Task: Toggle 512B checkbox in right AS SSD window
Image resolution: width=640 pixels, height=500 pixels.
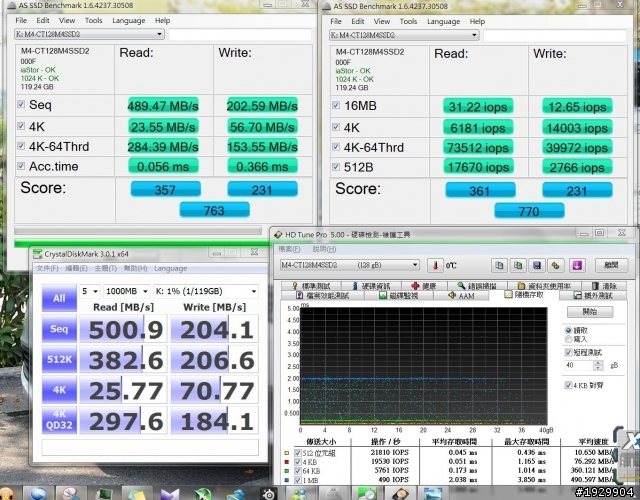Action: point(336,167)
